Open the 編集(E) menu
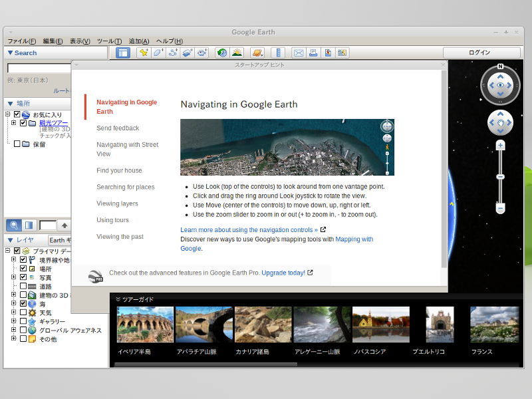Screen dimensions: 532x399 pyautogui.click(x=53, y=41)
